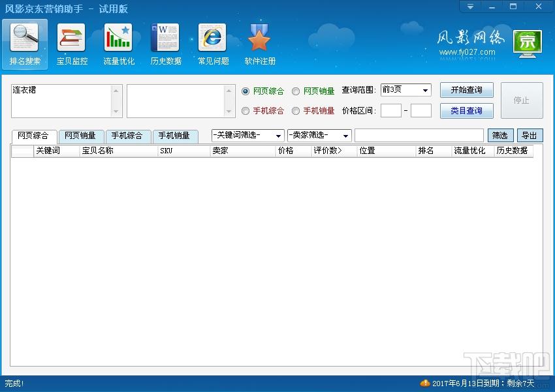Click the 导出 button
Screen dimensions: 555x392
pyautogui.click(x=530, y=136)
